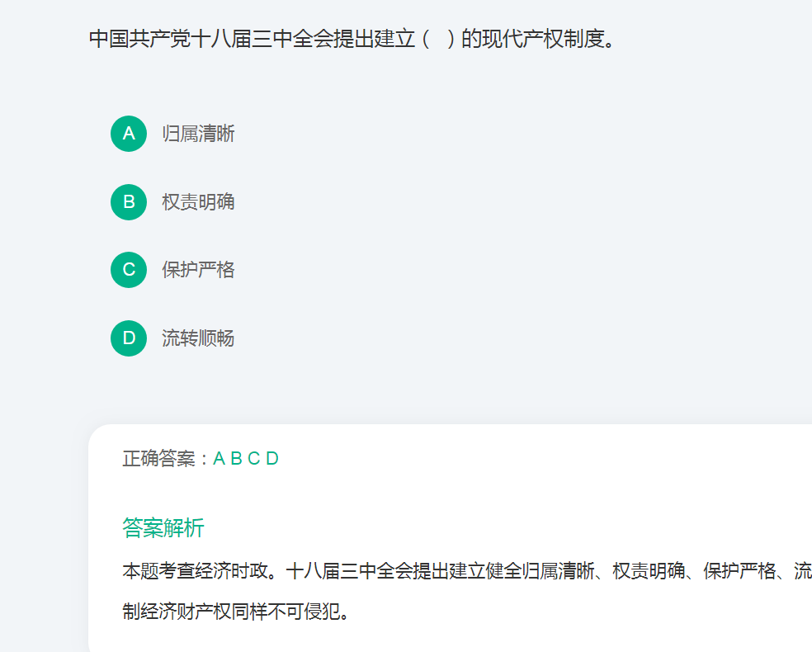Choose the option text 归属清晰

click(198, 134)
